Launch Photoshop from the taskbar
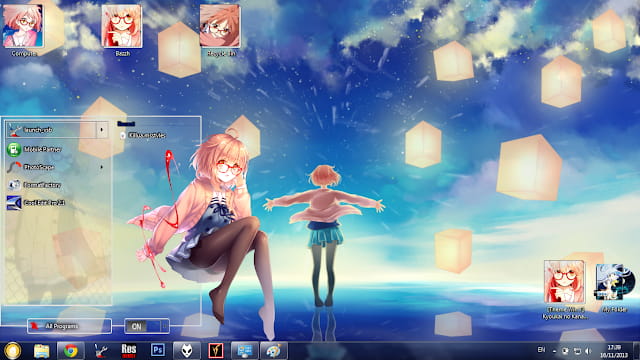The width and height of the screenshot is (640, 360). [x=158, y=350]
